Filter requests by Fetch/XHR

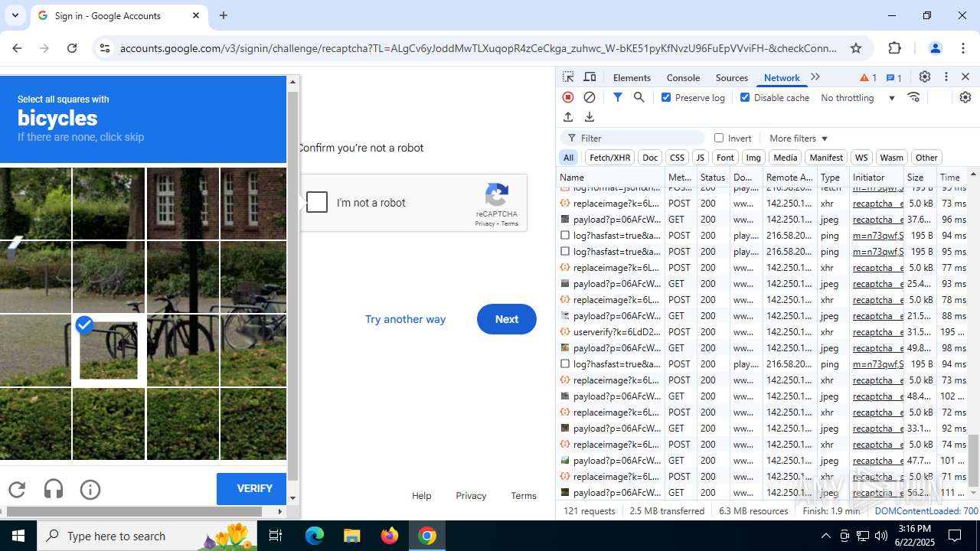tap(609, 158)
